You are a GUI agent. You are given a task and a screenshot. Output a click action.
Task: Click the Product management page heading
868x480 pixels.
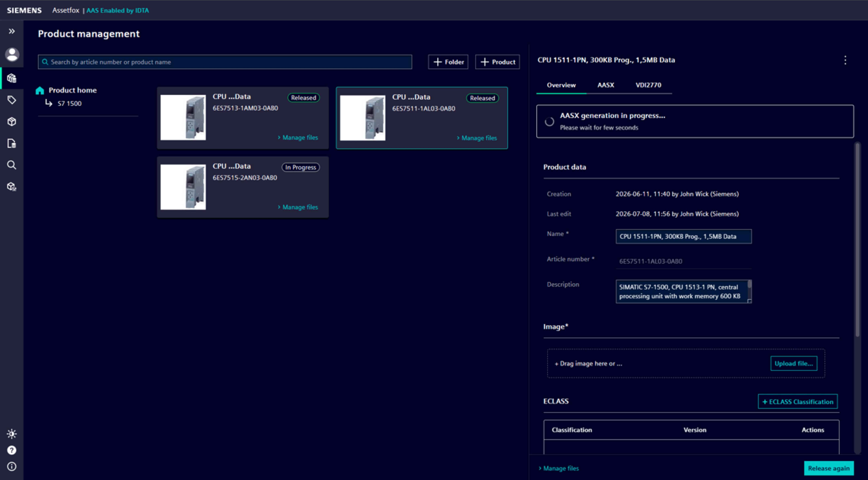[89, 34]
